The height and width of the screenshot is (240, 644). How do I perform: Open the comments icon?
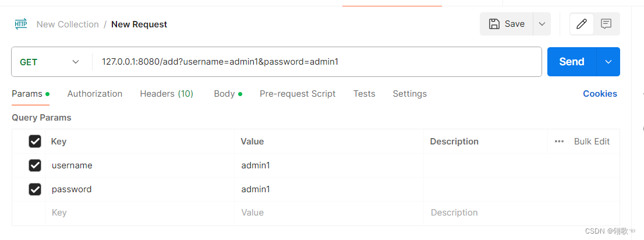[x=606, y=24]
